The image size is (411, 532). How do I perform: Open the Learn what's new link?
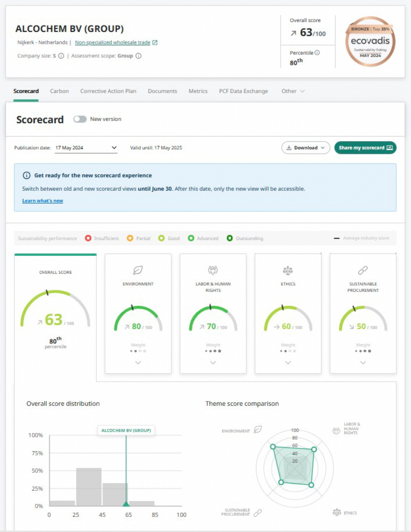click(x=42, y=201)
